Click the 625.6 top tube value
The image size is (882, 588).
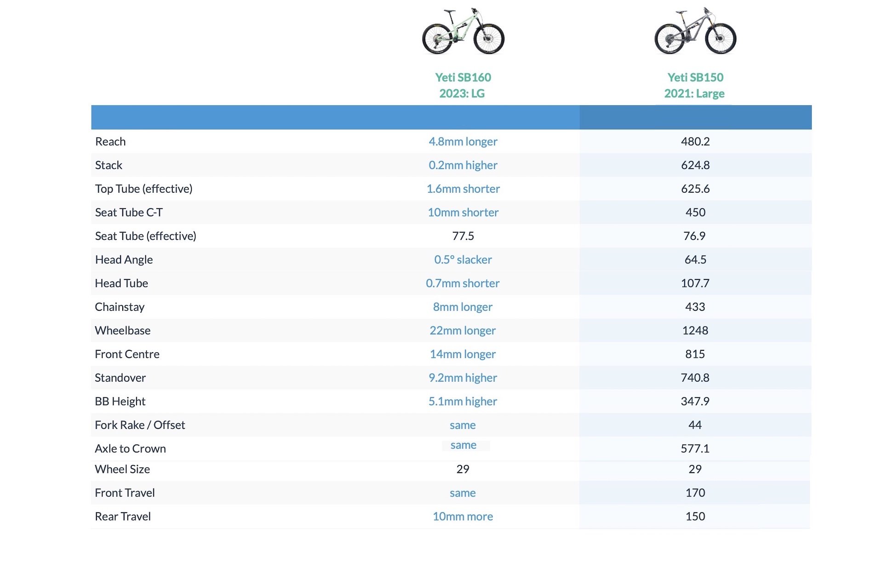pyautogui.click(x=695, y=188)
